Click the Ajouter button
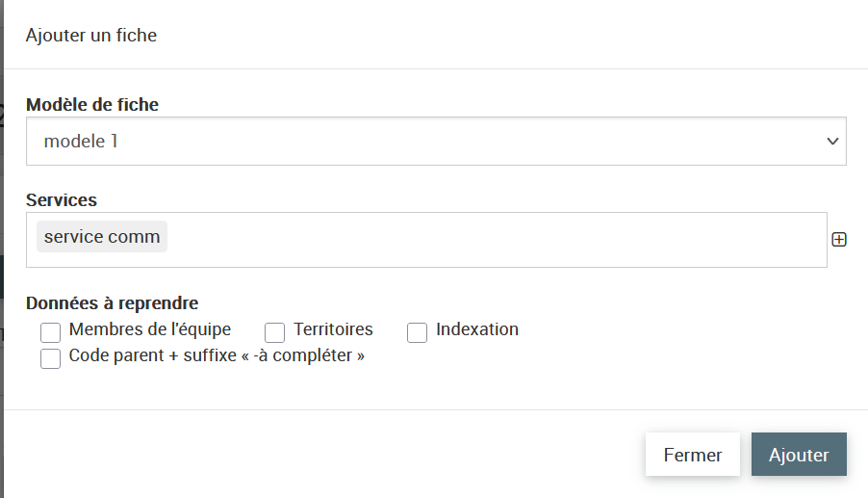The width and height of the screenshot is (868, 498). tap(799, 455)
